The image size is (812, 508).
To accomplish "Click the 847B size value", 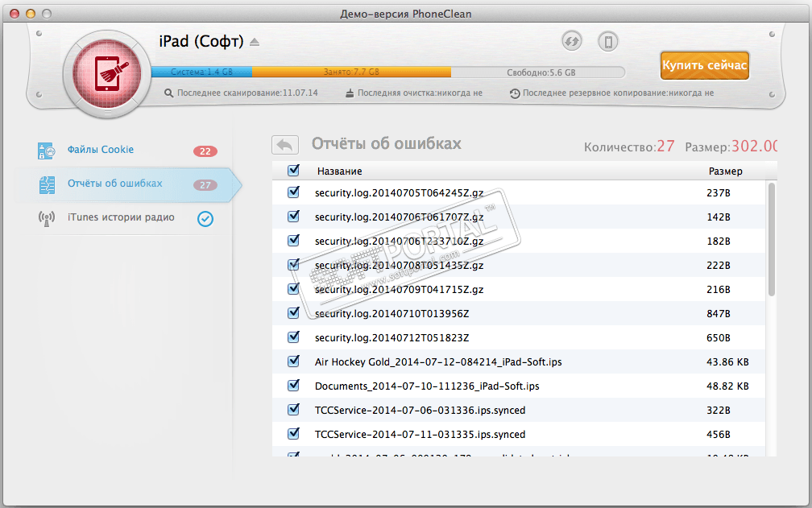I will coord(719,313).
